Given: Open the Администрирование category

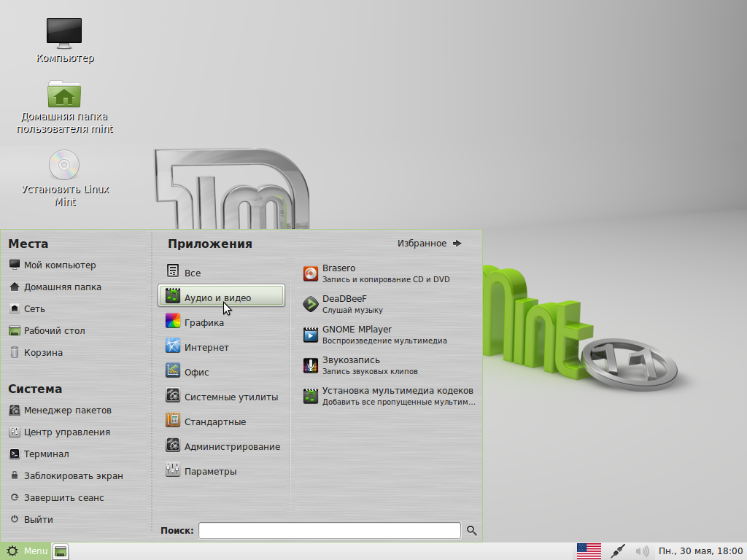Looking at the screenshot, I should point(222,446).
